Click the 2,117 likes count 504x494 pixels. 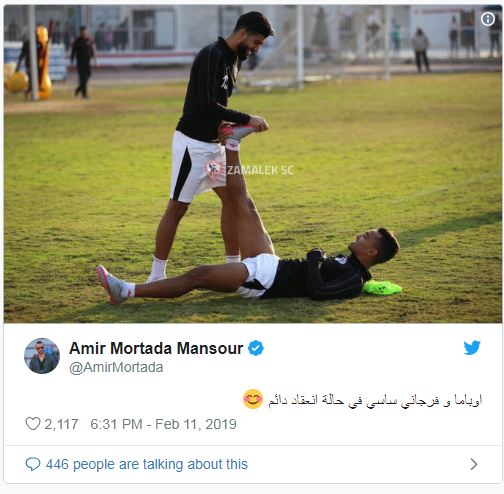pos(61,424)
